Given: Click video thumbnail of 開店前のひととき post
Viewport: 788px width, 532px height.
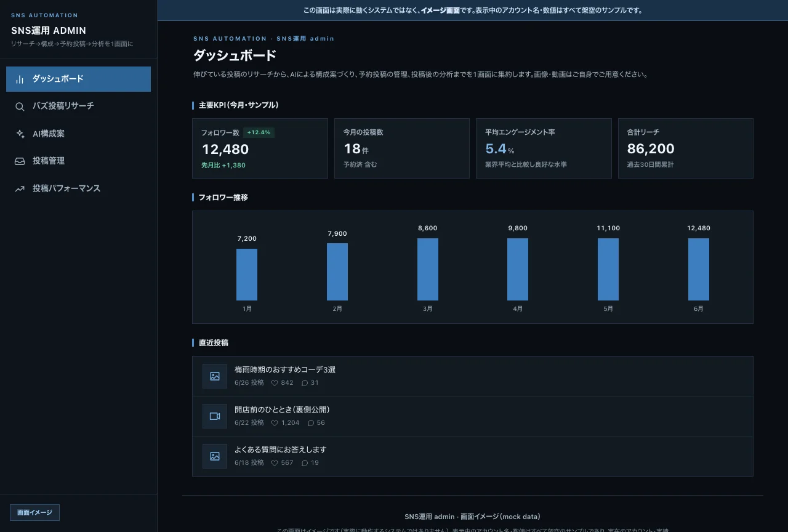Looking at the screenshot, I should (215, 416).
